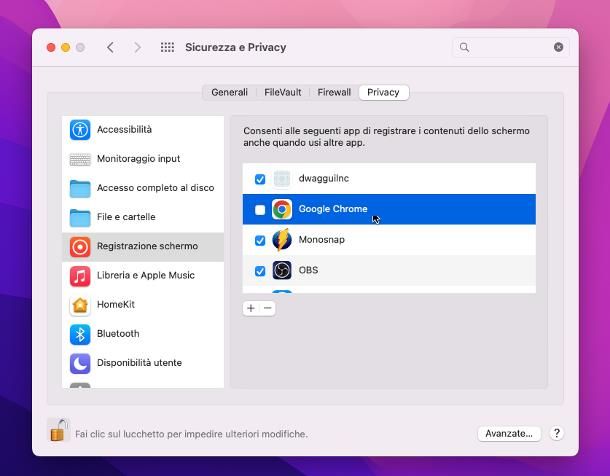610x476 pixels.
Task: Click the Accessibilità icon in sidebar
Action: pos(80,130)
